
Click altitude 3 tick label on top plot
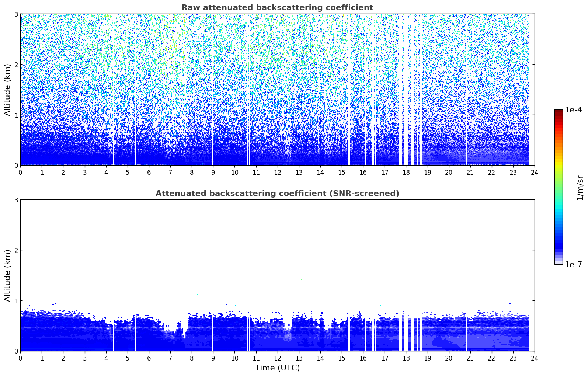coord(16,14)
